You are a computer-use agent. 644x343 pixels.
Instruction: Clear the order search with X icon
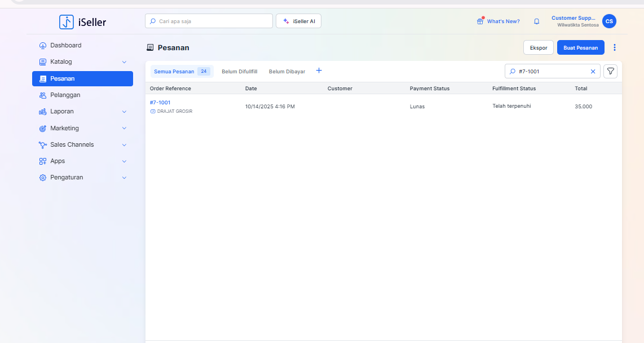tap(593, 72)
